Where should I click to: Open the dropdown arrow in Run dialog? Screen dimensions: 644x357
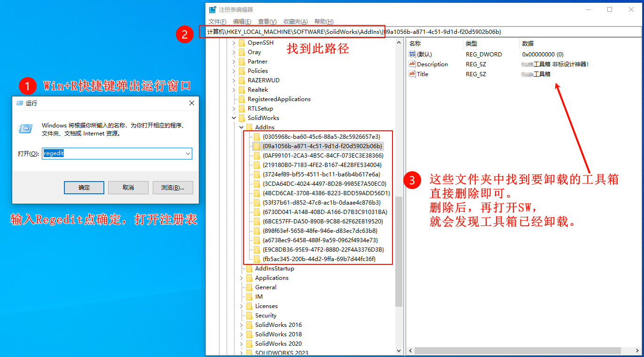tap(188, 153)
